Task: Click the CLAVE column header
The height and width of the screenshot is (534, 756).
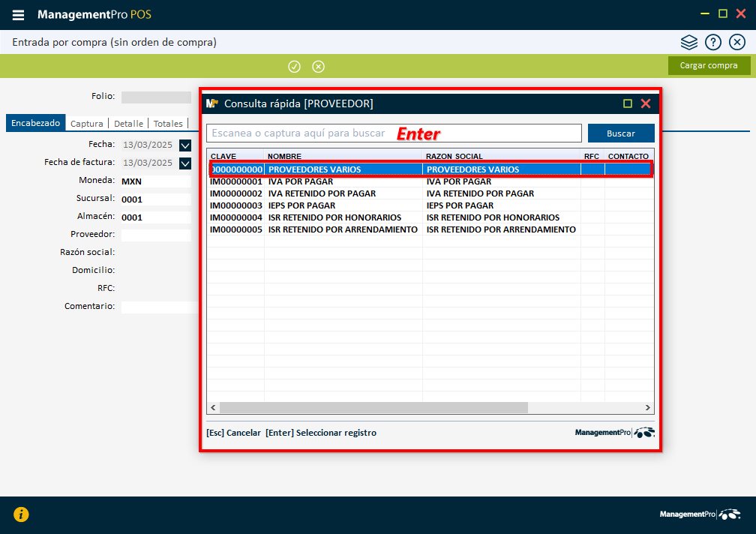Action: (x=235, y=156)
